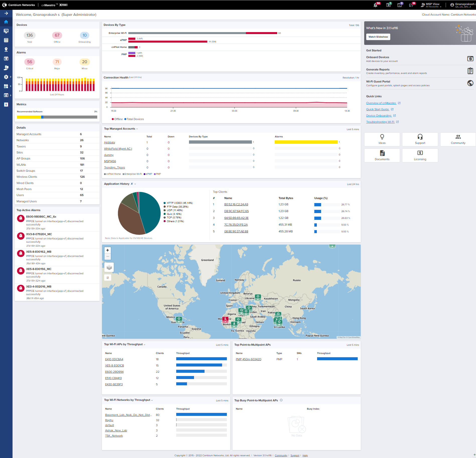476x458 pixels.
Task: Click Major alarms count 71
Action: coord(57,62)
